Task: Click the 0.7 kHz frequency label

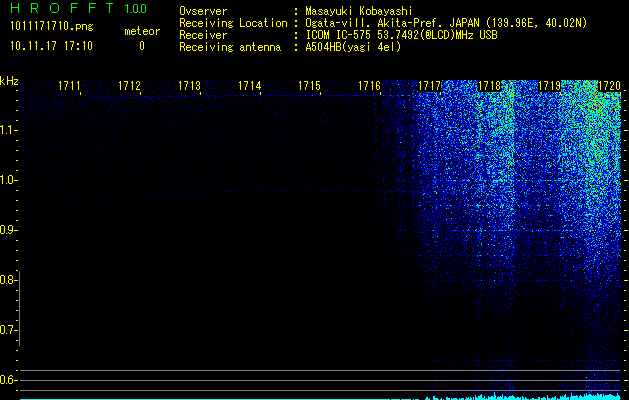Action: point(7,330)
